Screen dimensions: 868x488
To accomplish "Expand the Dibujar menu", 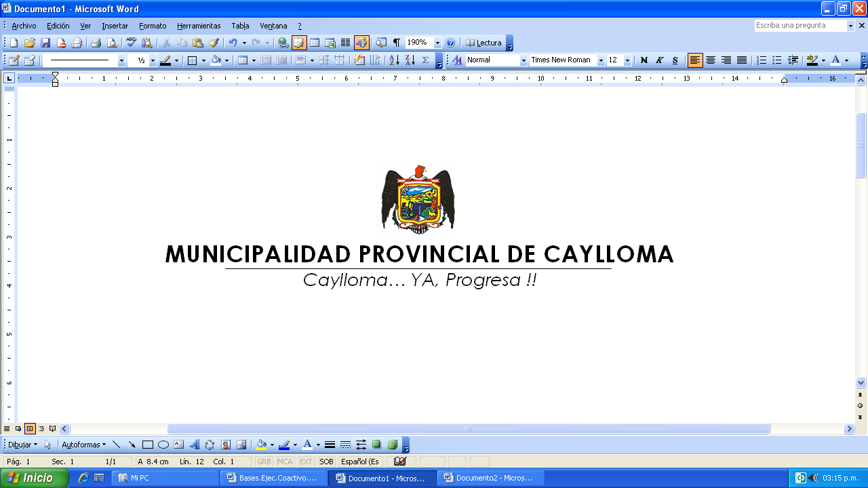I will 22,445.
